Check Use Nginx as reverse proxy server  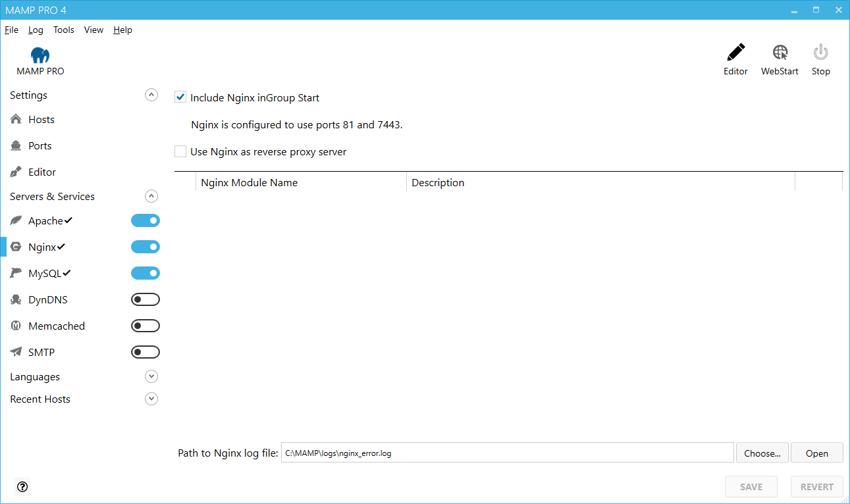(x=180, y=151)
